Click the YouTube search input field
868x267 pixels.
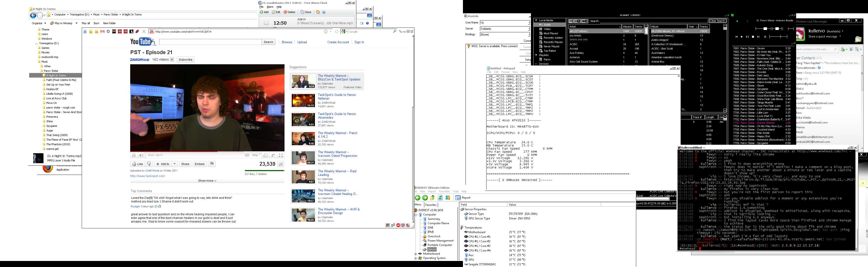[210, 42]
